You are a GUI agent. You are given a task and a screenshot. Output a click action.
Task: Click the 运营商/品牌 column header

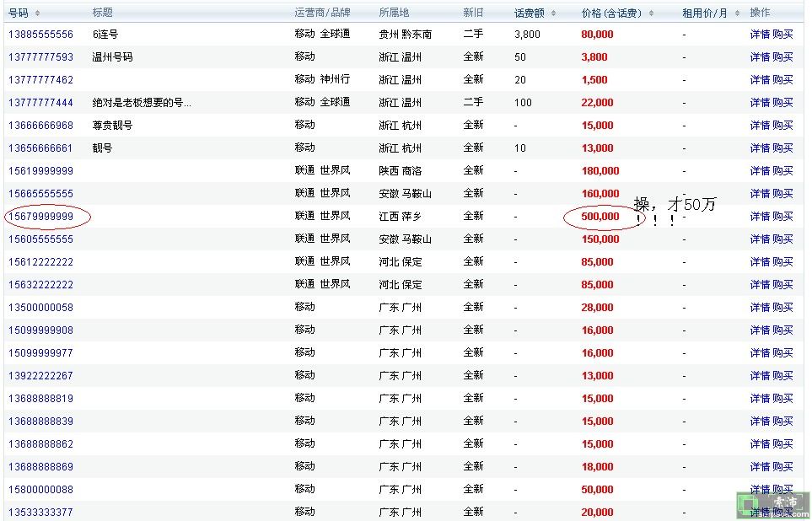tap(322, 13)
